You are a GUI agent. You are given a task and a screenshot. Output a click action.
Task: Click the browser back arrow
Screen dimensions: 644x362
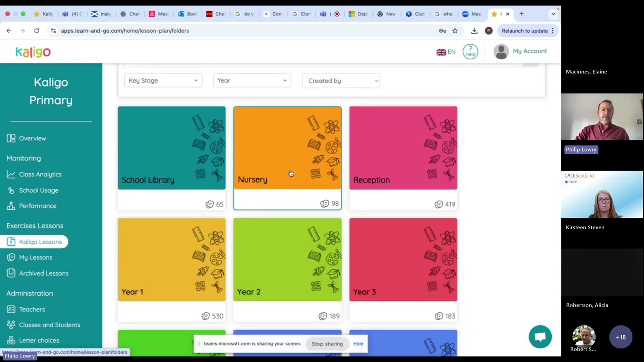coord(9,31)
